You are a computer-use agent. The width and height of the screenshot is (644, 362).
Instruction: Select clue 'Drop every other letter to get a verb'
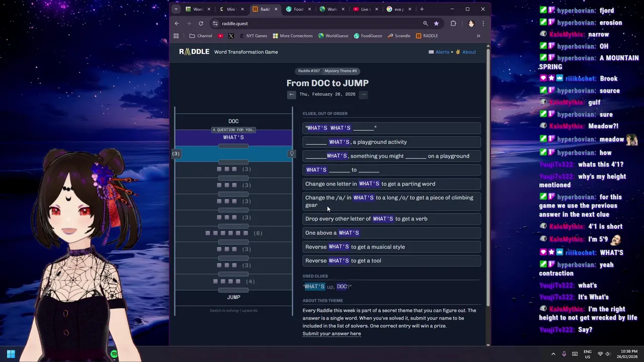[391, 219]
